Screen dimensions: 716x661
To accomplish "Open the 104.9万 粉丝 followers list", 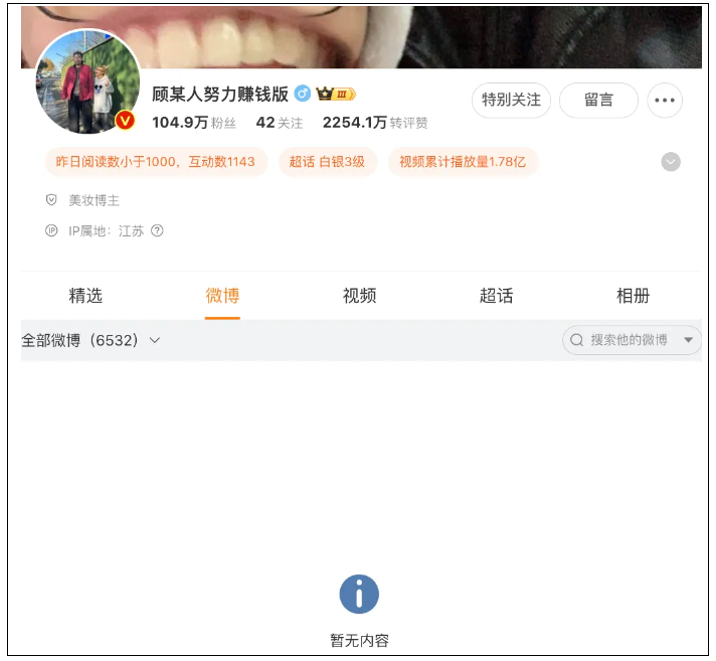I will coord(193,123).
